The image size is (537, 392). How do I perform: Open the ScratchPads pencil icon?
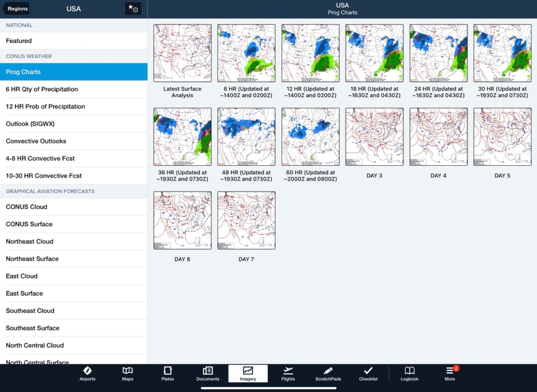click(x=328, y=371)
